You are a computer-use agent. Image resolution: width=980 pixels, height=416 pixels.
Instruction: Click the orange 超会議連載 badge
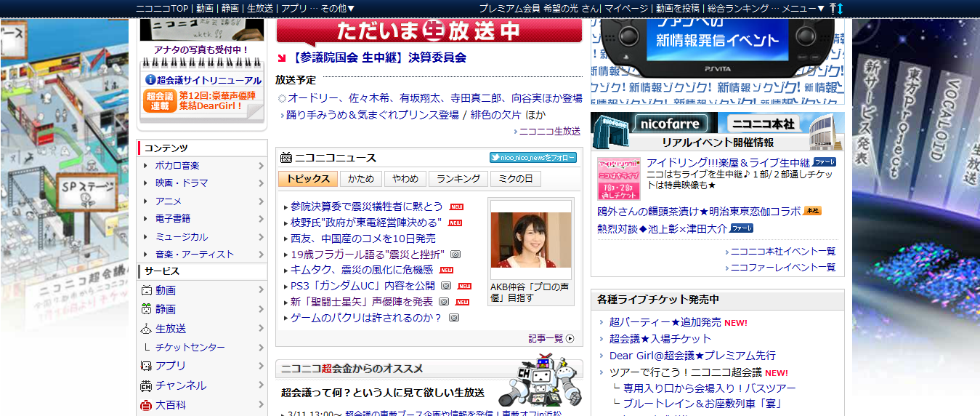click(x=159, y=101)
